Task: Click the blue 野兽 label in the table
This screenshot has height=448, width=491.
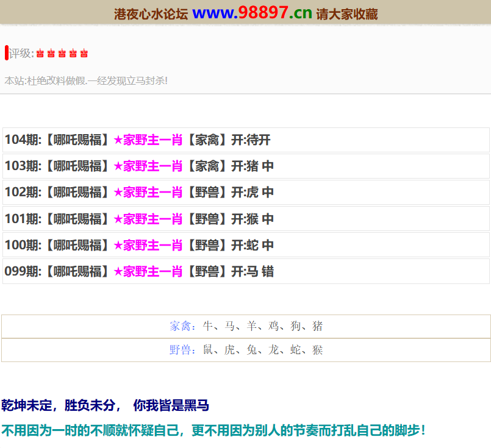Action: pyautogui.click(x=181, y=350)
